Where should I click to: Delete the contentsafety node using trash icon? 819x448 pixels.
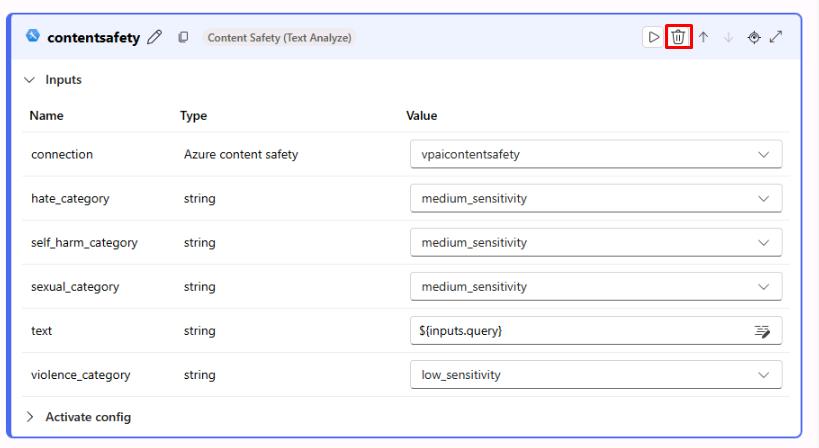click(678, 37)
